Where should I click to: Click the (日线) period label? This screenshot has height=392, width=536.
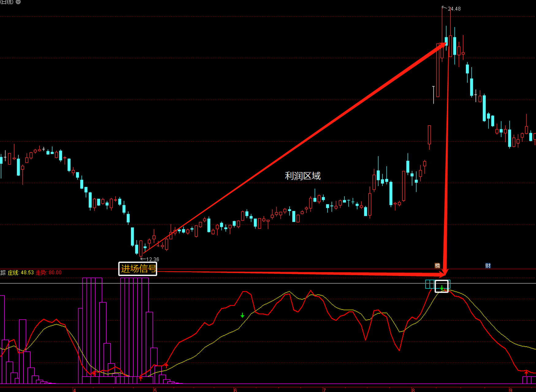tap(7, 2)
